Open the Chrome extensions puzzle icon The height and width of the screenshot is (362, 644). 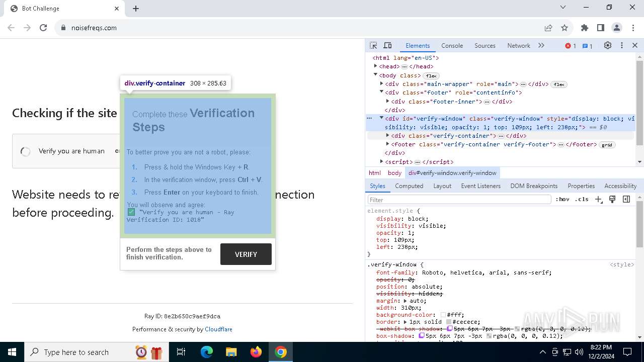(585, 28)
